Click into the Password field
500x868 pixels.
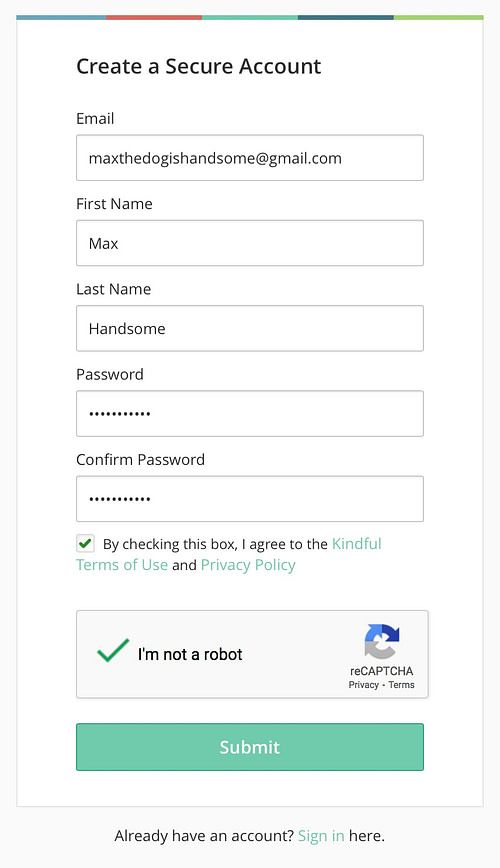pos(250,414)
